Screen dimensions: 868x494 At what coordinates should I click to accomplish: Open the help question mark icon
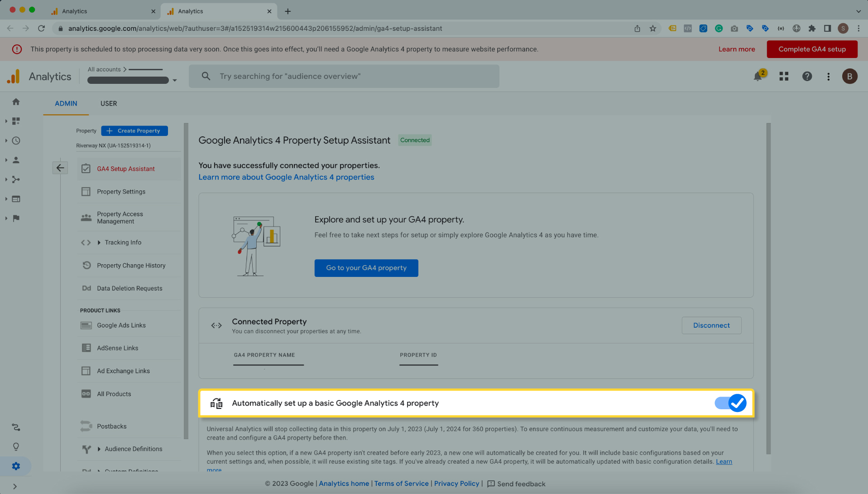tap(807, 77)
